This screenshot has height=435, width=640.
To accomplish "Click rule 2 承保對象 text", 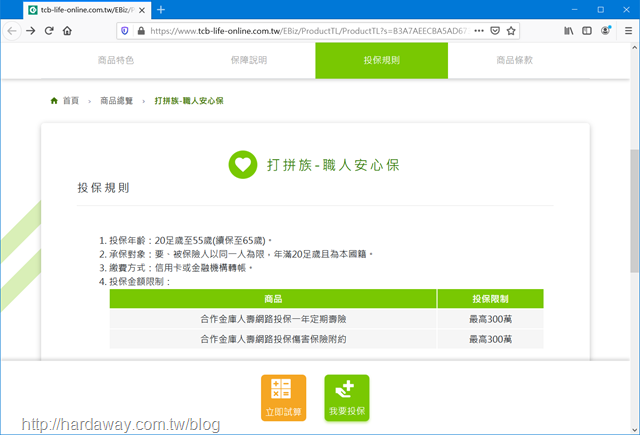I will 236,254.
